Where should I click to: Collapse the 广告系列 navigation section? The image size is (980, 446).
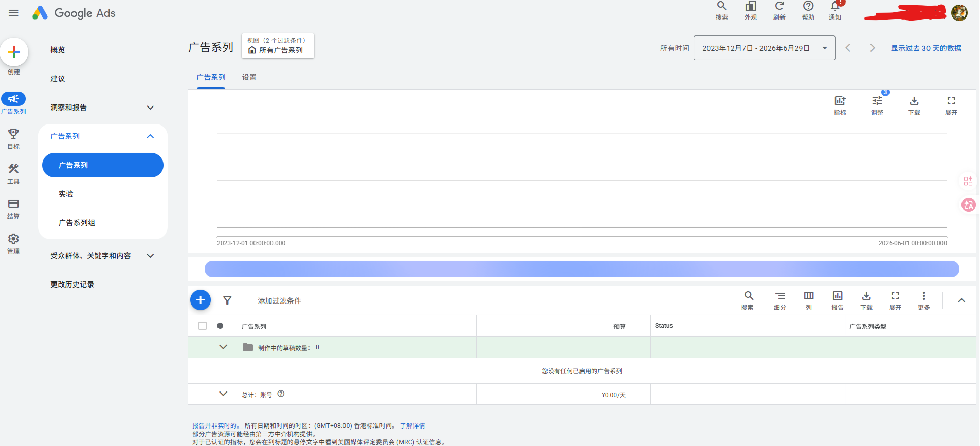coord(150,136)
